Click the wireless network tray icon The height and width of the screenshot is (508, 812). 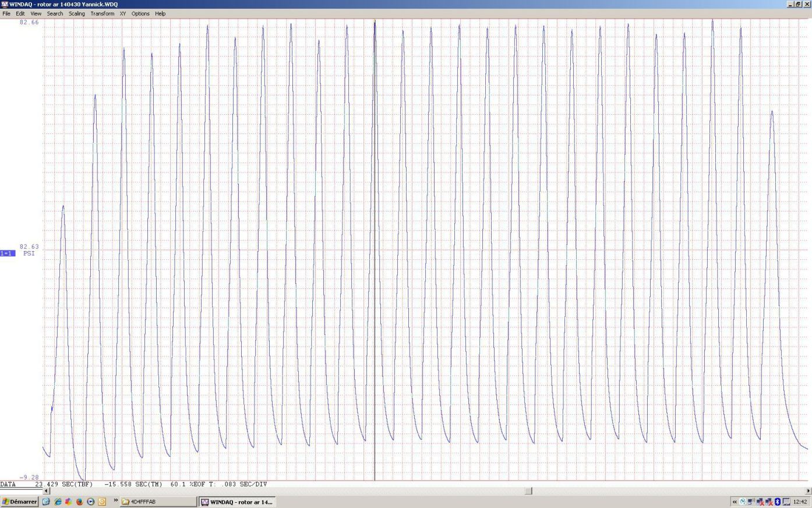pos(751,502)
